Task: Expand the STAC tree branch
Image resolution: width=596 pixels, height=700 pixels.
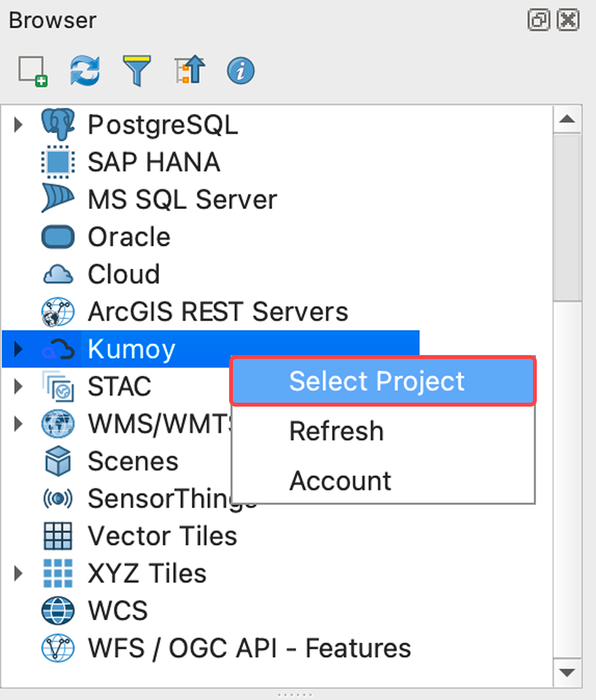Action: [17, 386]
